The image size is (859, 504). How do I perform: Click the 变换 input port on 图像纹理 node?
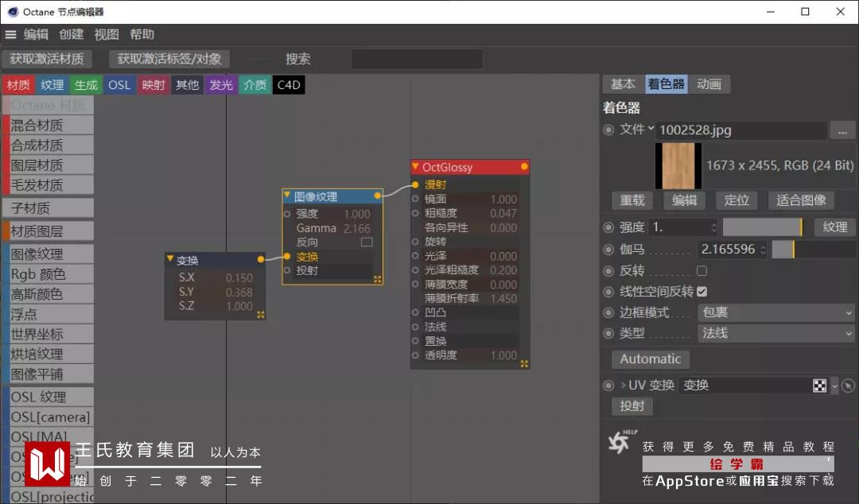point(287,256)
